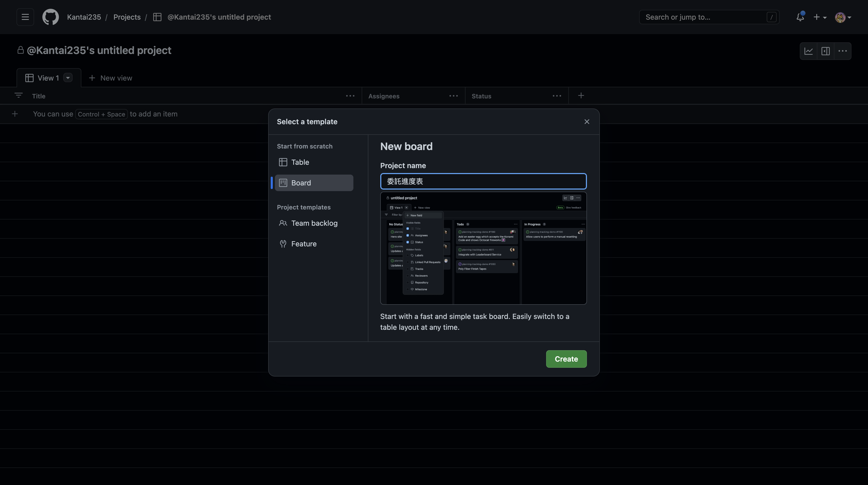Open Assignees column options menu

point(454,96)
